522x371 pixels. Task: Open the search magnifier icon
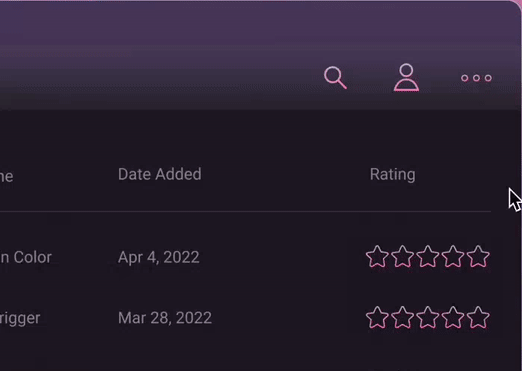click(335, 78)
